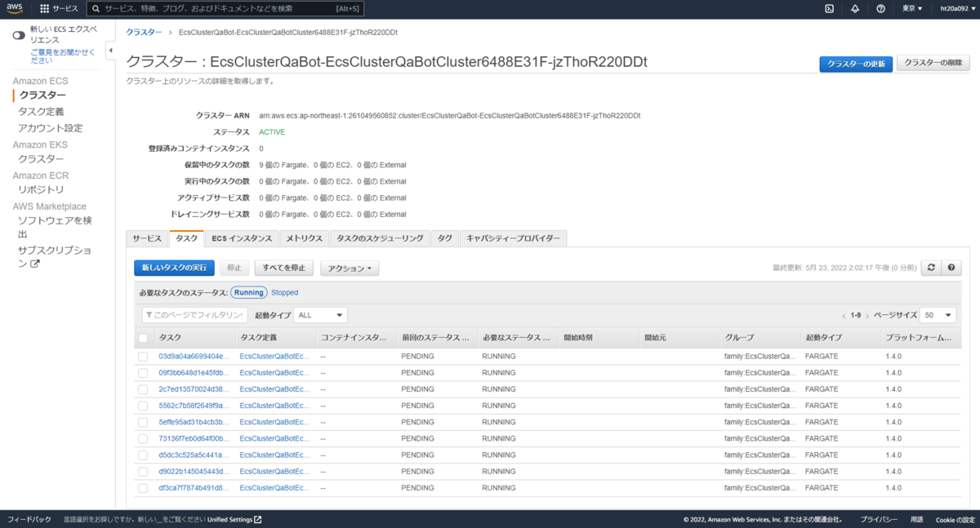Switch to the キャパシティープロバイダー tab

513,238
